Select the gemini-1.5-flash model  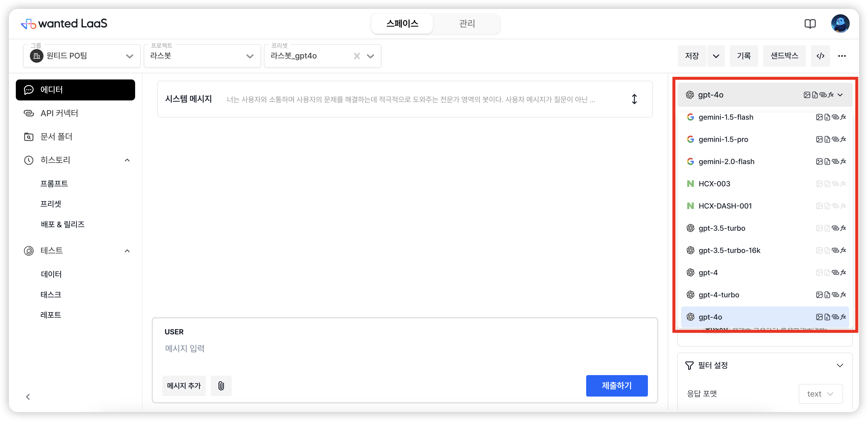[x=765, y=117]
